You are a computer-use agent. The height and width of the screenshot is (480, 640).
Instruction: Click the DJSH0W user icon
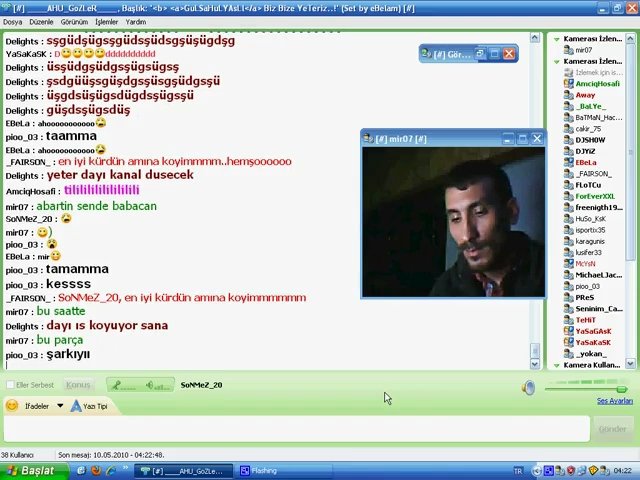(569, 140)
